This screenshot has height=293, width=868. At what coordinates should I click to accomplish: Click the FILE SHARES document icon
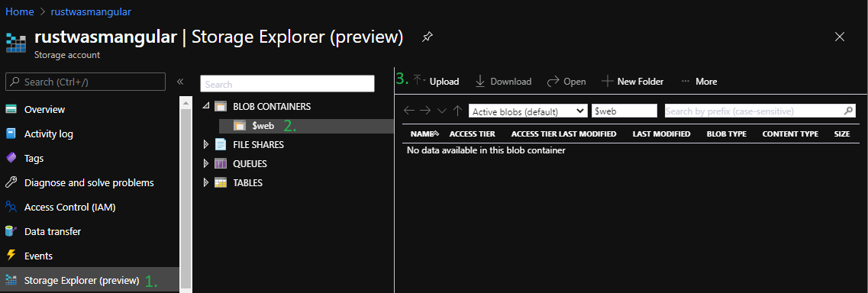pos(221,145)
